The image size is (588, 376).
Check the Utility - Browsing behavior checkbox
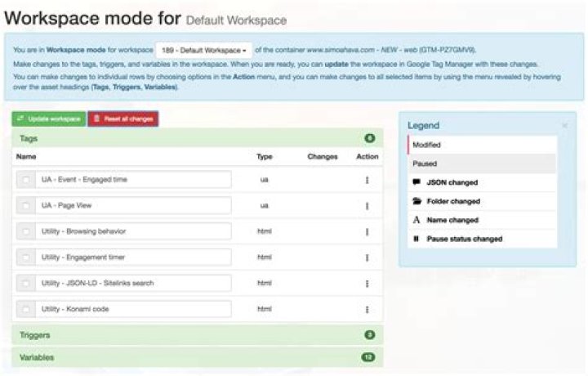click(x=26, y=231)
